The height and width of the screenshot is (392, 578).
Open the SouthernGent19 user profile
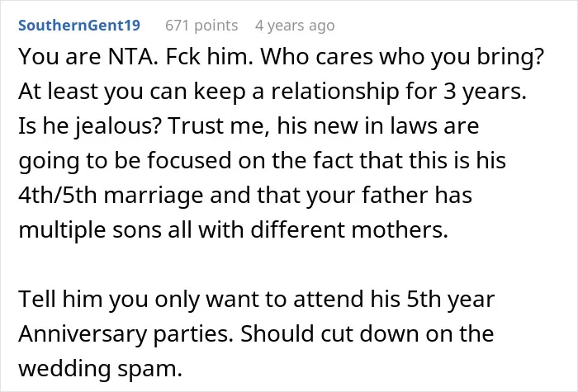[x=79, y=26]
